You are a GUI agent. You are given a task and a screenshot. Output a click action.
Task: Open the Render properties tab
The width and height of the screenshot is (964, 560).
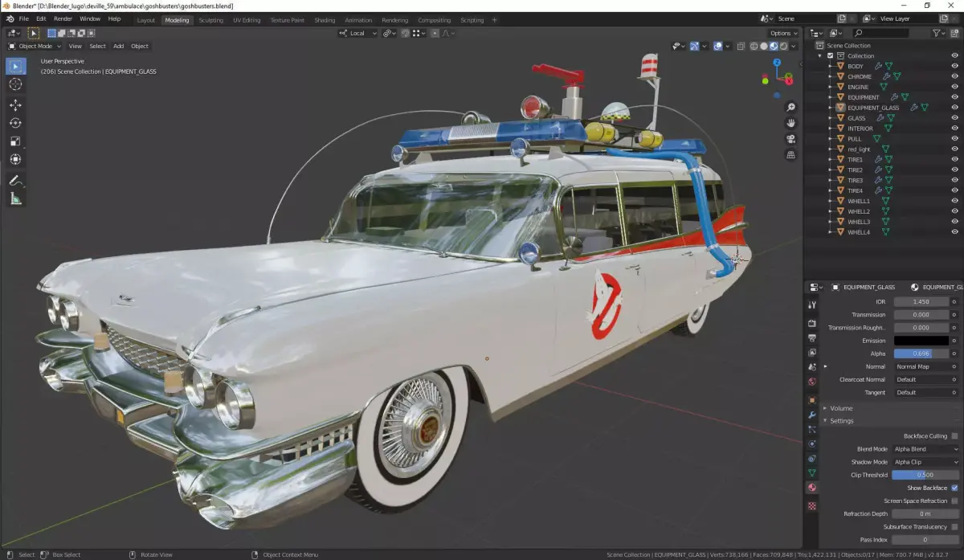point(812,323)
